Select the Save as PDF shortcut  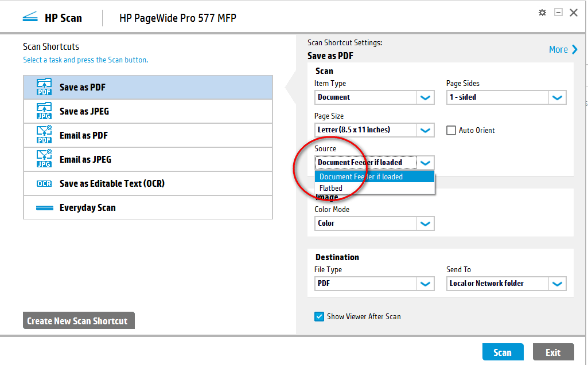pos(148,87)
